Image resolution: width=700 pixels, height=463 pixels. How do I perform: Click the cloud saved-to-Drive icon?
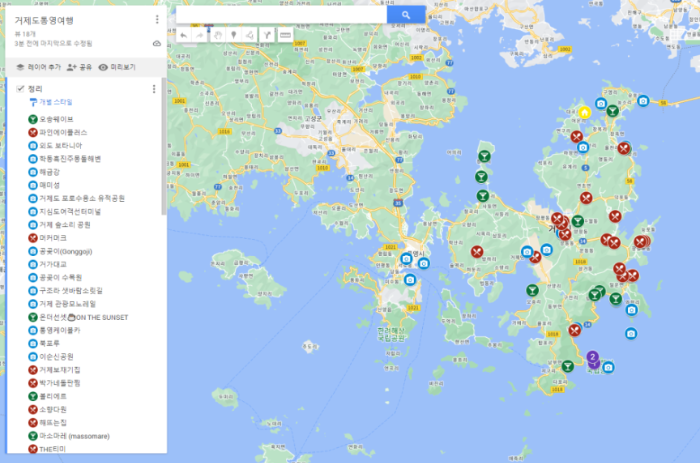[157, 43]
